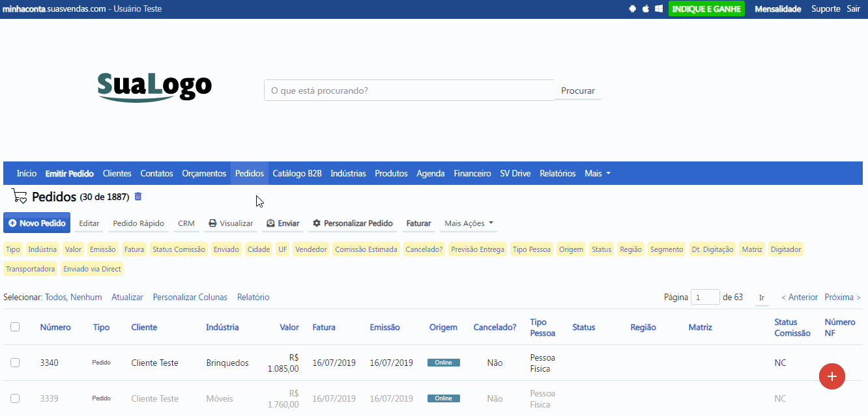Viewport: 868px width, 416px height.
Task: Click the INDIQUE E GANHE button
Action: click(706, 9)
